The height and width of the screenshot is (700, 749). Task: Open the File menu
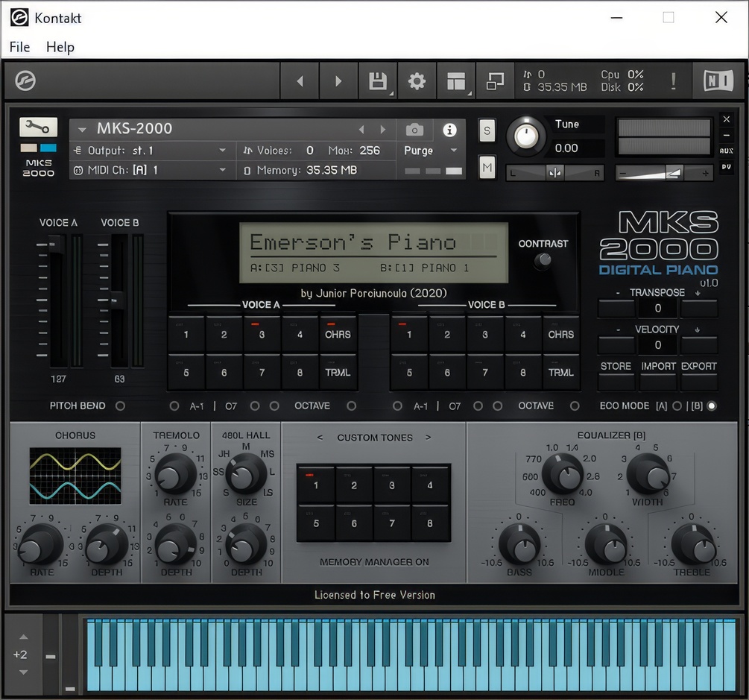point(19,47)
